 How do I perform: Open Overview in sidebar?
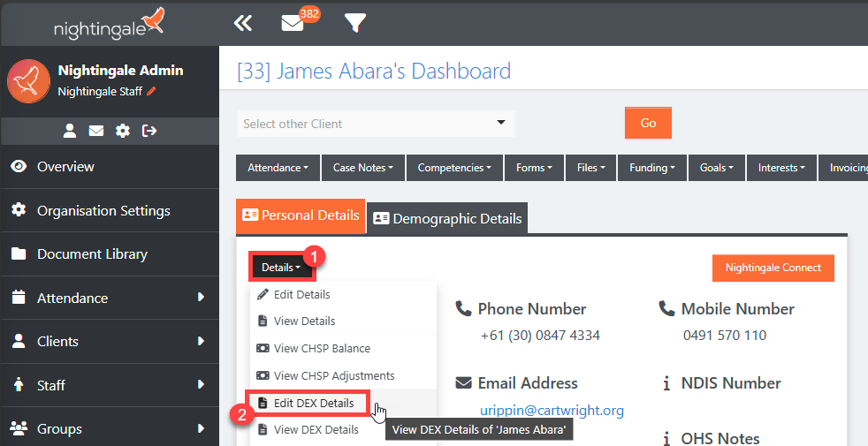110,167
